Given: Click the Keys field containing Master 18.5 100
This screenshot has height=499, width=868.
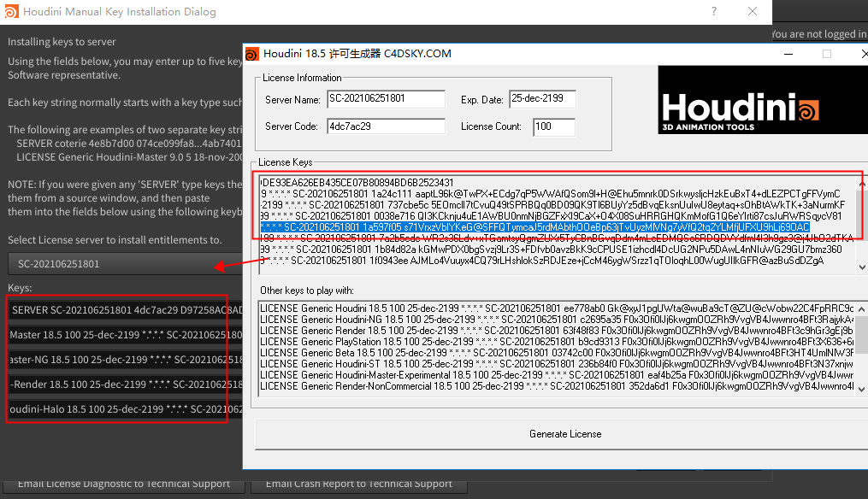Looking at the screenshot, I should (126, 335).
